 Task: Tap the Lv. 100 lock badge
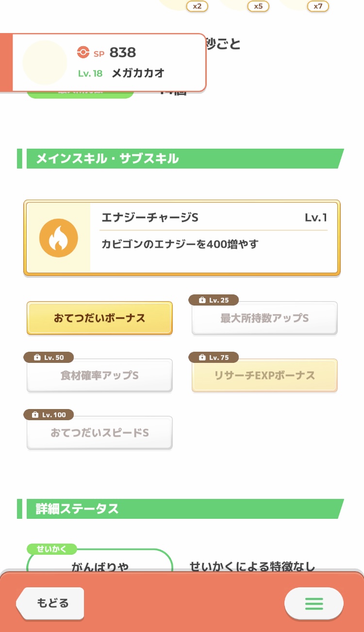[x=49, y=415]
